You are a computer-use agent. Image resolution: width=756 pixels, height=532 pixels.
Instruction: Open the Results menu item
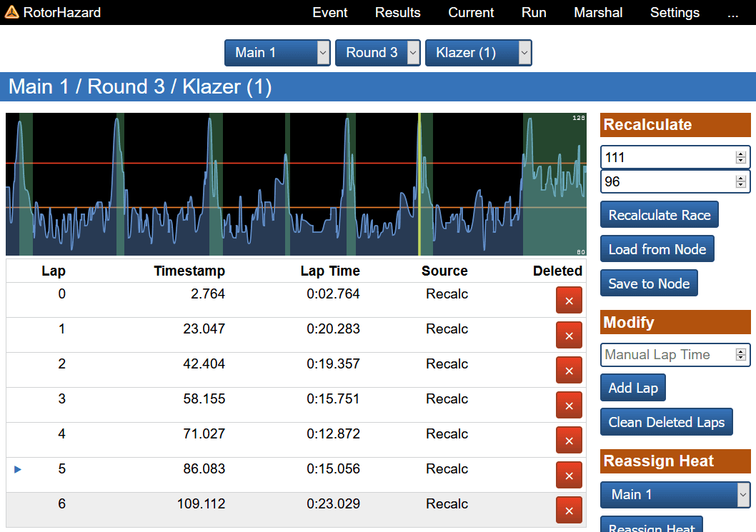point(398,13)
